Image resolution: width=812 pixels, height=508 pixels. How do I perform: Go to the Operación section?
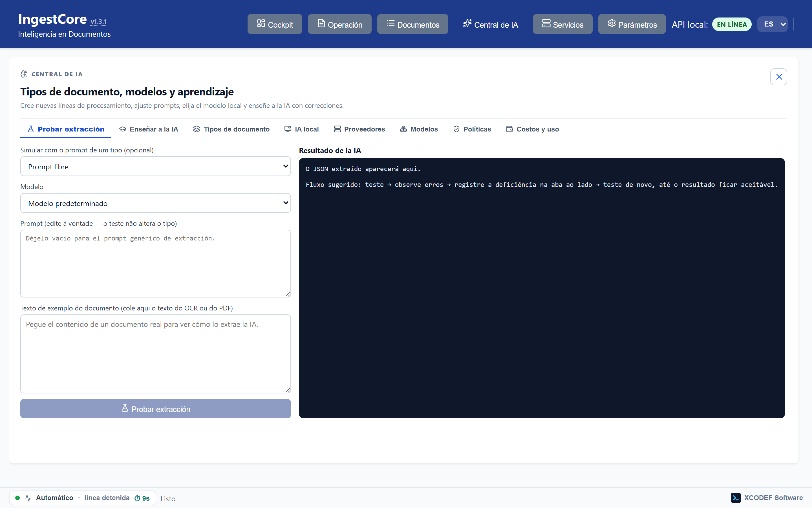[339, 24]
